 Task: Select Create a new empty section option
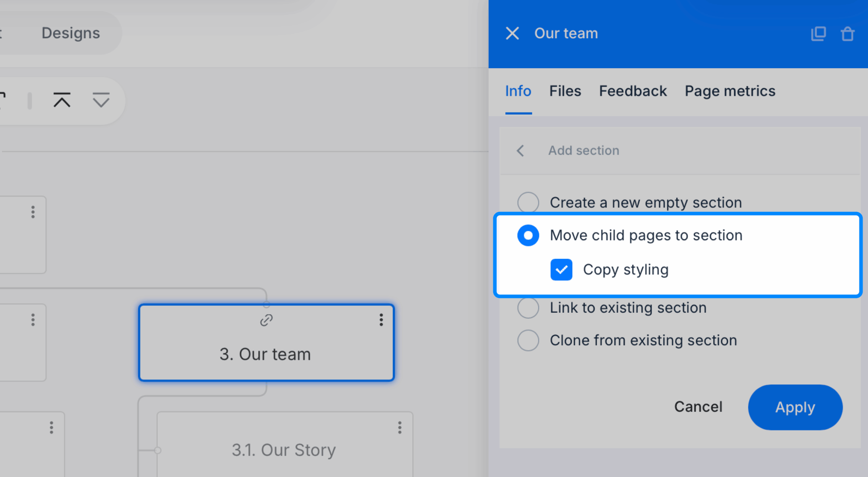click(528, 202)
